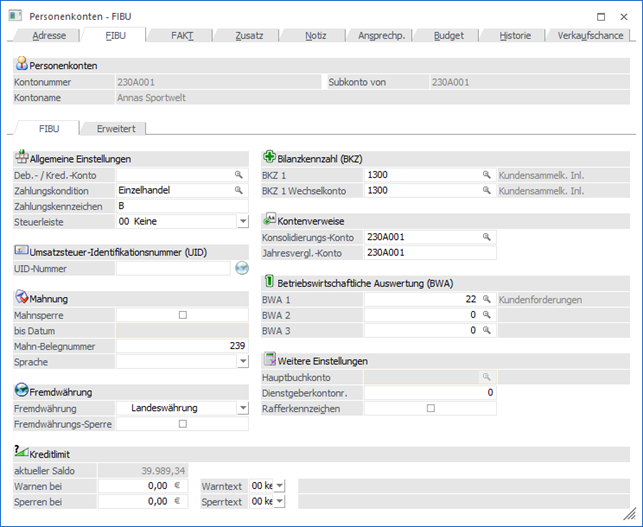The height and width of the screenshot is (527, 643).
Task: Toggle the Fremdwährungs-Sperre checkbox
Action: (x=182, y=424)
